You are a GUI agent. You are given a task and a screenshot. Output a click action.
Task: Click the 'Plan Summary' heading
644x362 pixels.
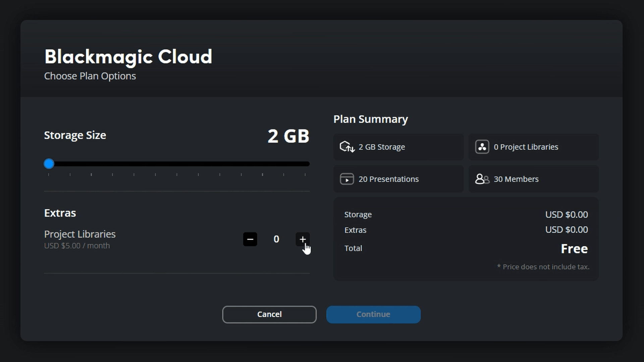[x=371, y=119]
